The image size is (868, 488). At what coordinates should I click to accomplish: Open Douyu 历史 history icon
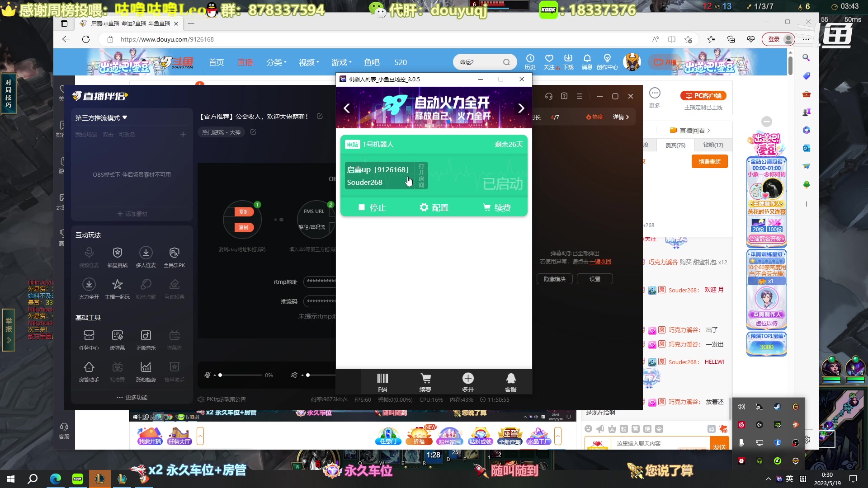(530, 62)
